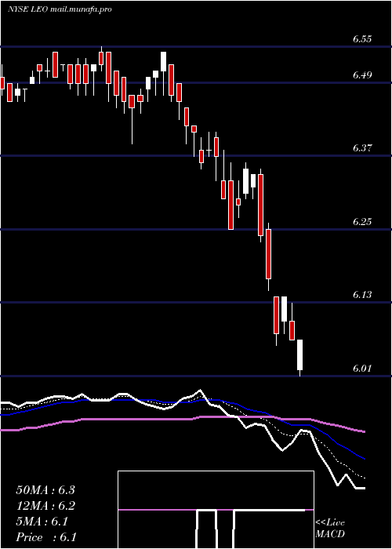
Task: Click the 5MA : 6.1 readout
Action: click(42, 522)
